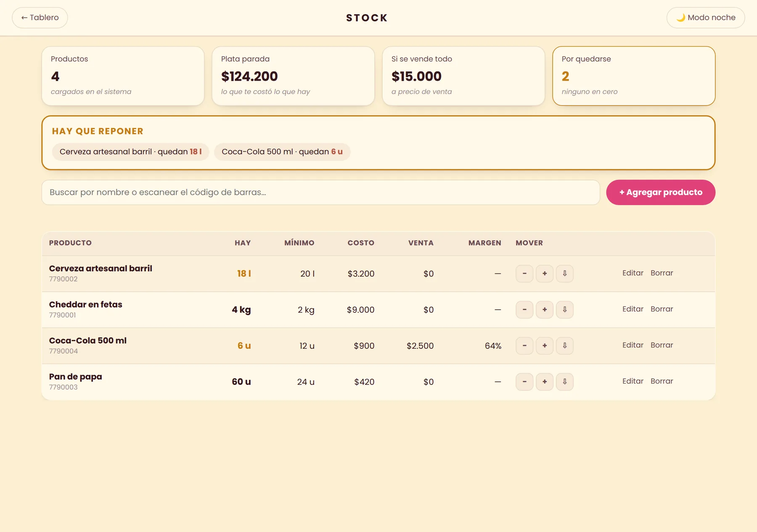Click product code 7790003
The image size is (757, 532).
coord(63,387)
